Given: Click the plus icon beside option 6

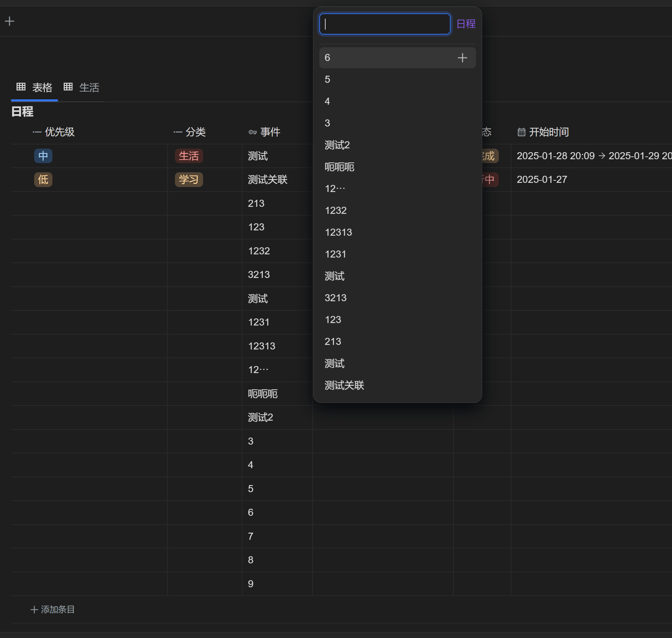Looking at the screenshot, I should click(462, 58).
